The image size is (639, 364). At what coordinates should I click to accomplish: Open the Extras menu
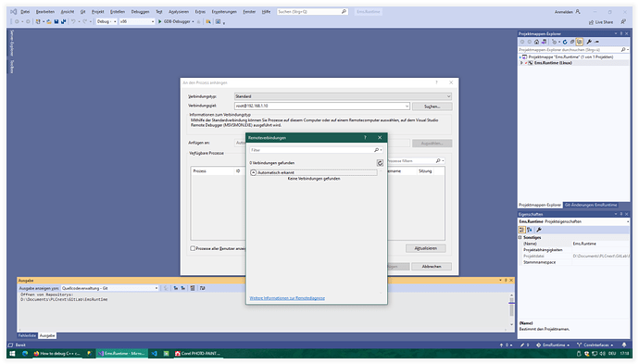tap(200, 12)
